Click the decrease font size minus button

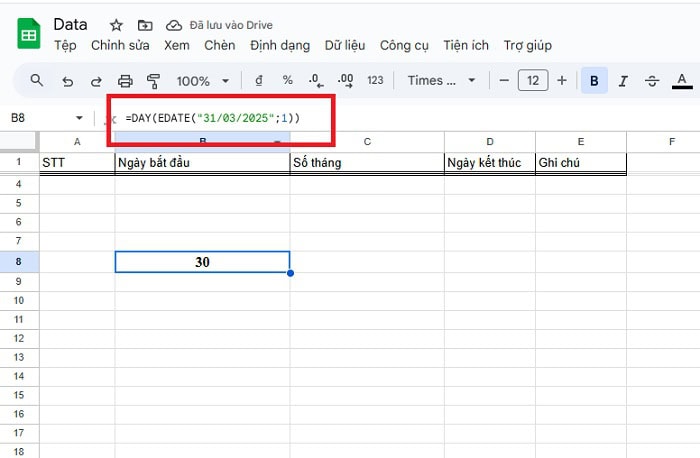point(504,81)
